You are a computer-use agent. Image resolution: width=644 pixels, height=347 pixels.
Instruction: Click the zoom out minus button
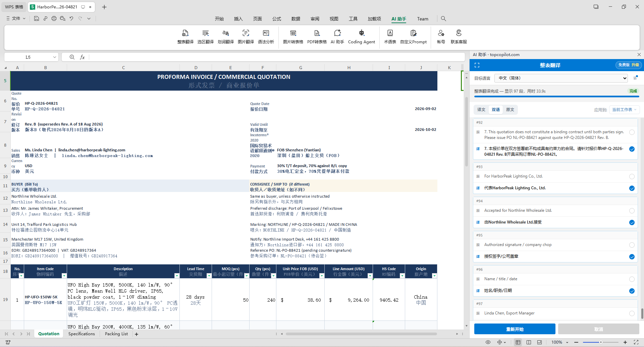coord(576,342)
